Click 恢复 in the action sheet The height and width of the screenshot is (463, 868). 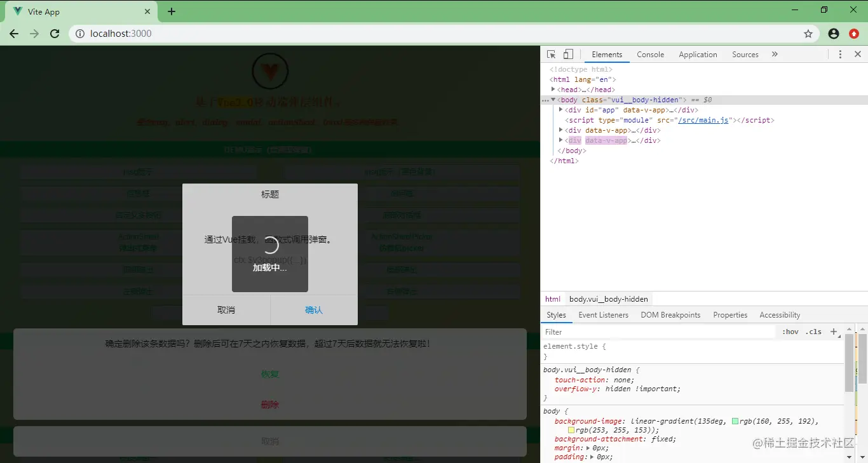270,374
